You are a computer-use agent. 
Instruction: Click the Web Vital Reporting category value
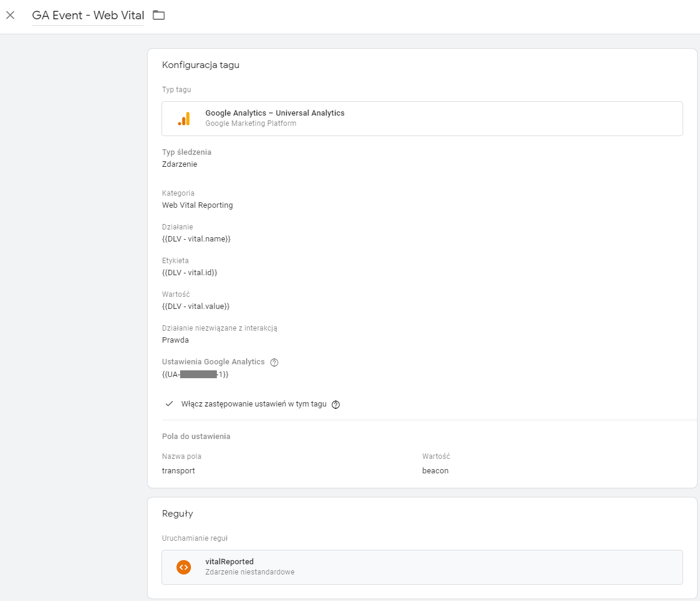coord(197,205)
